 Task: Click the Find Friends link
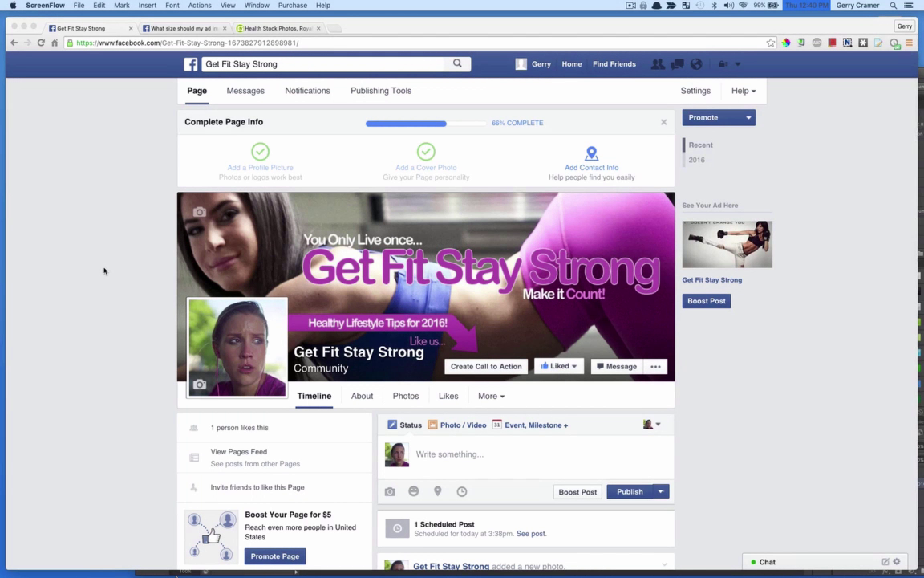tap(614, 64)
